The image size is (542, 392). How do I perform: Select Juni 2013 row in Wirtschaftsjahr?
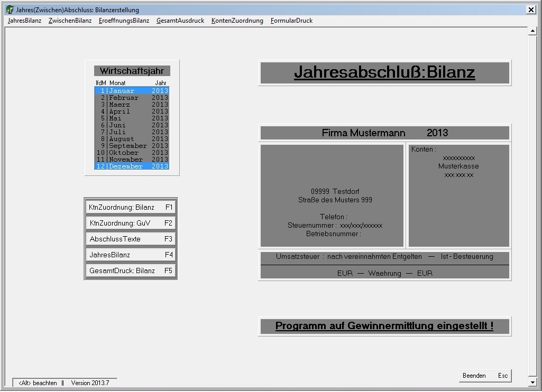(132, 125)
